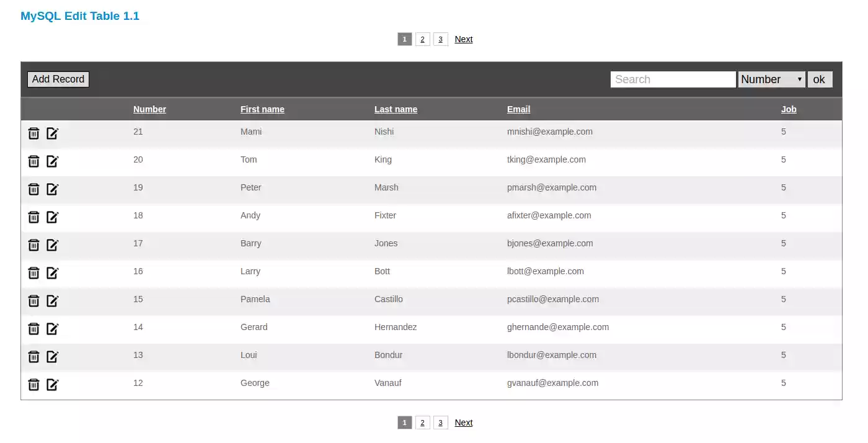Open page 2 of the table
868x443 pixels.
(422, 38)
